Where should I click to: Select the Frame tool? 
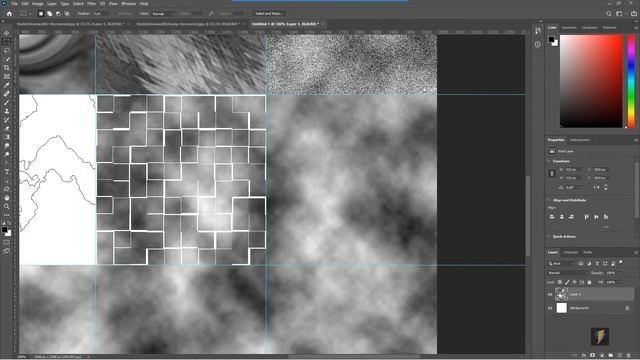tap(7, 76)
